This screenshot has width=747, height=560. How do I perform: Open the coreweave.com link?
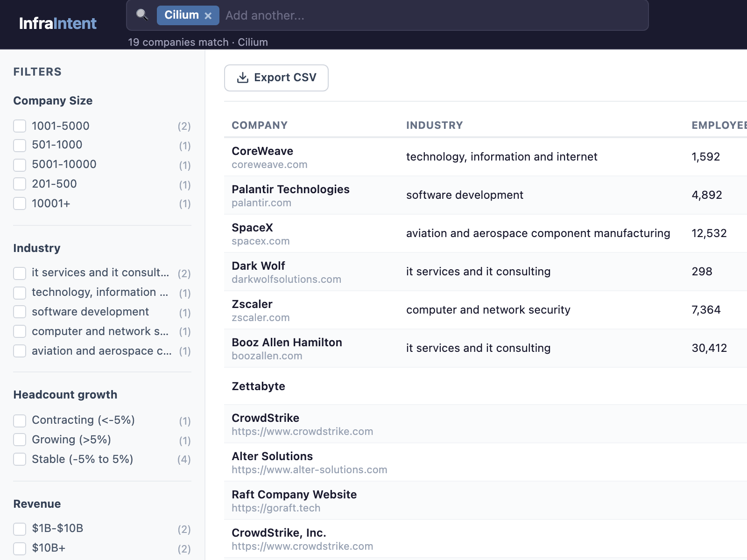[x=269, y=164]
